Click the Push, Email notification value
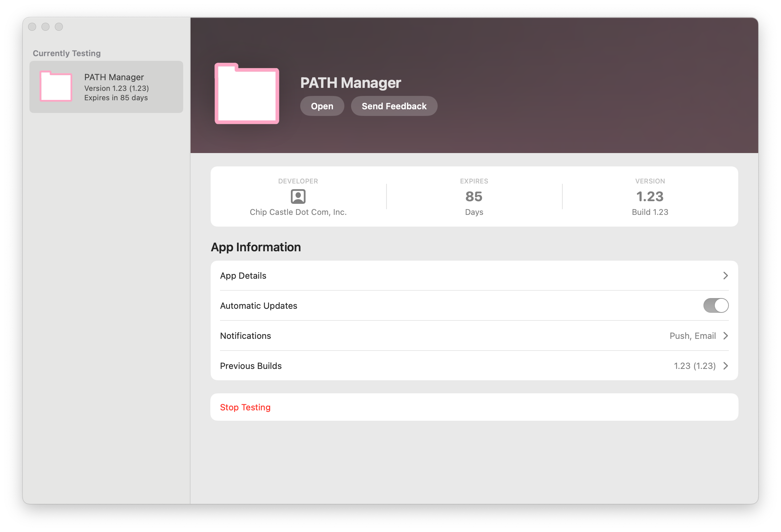This screenshot has height=532, width=781. coord(692,336)
